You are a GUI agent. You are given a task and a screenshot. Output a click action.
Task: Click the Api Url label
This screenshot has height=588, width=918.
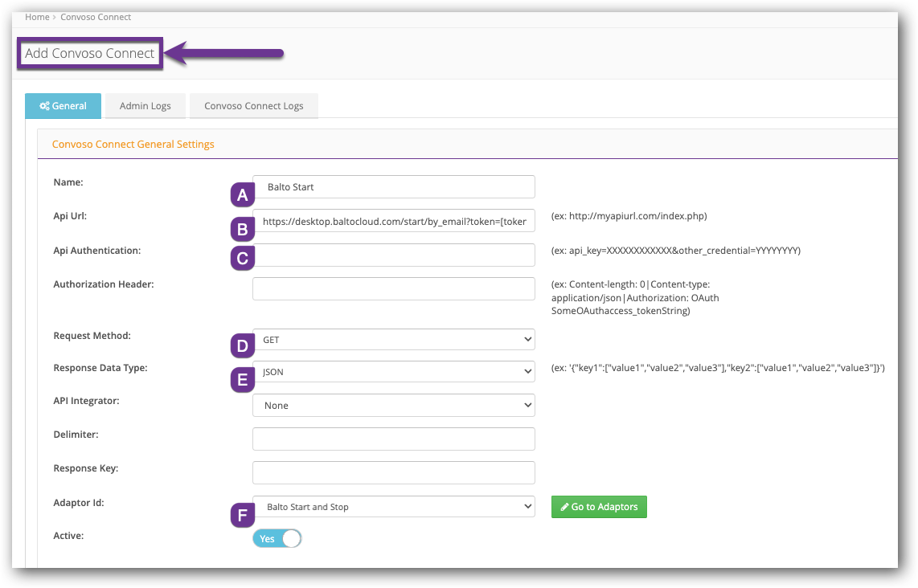(70, 216)
